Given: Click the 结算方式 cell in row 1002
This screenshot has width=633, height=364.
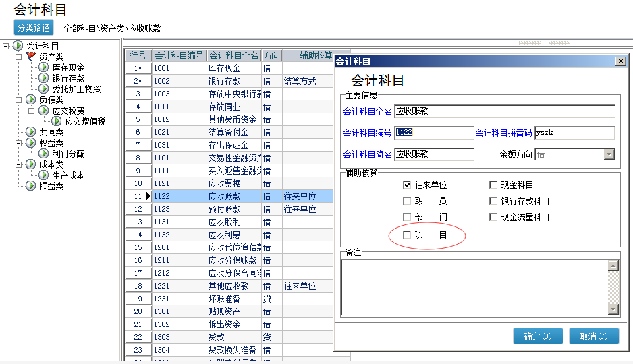Looking at the screenshot, I should (308, 81).
